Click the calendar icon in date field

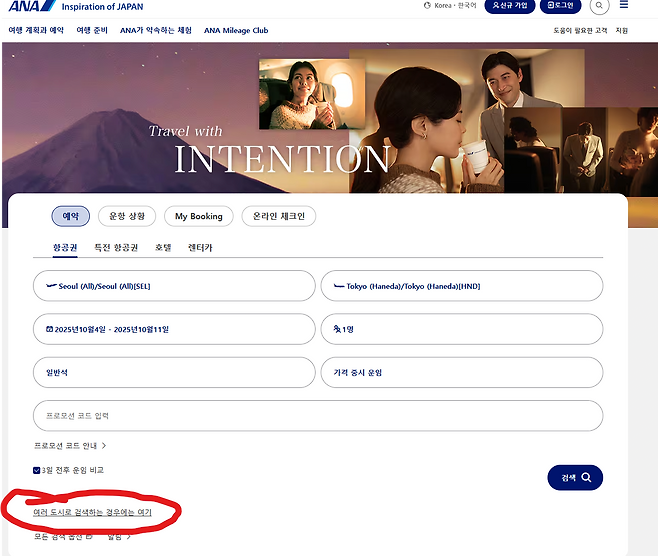tap(50, 329)
